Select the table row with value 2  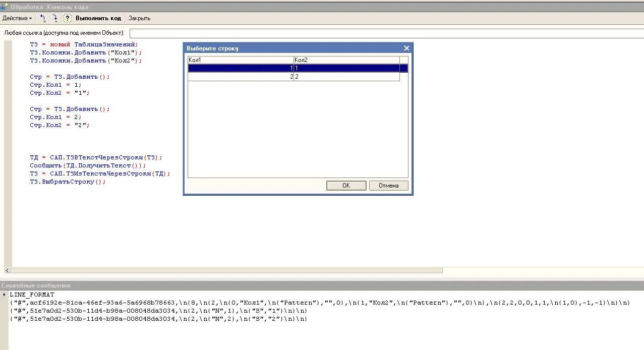point(294,77)
